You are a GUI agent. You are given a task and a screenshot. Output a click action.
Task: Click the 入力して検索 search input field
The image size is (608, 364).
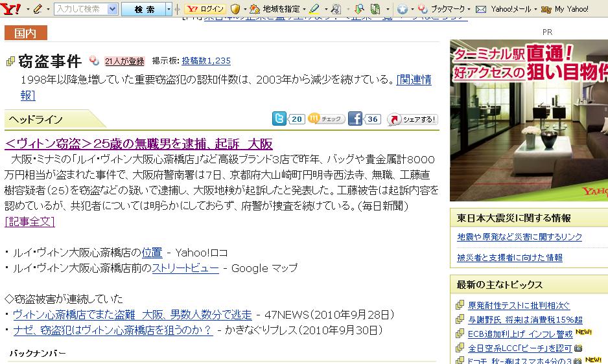coord(80,8)
